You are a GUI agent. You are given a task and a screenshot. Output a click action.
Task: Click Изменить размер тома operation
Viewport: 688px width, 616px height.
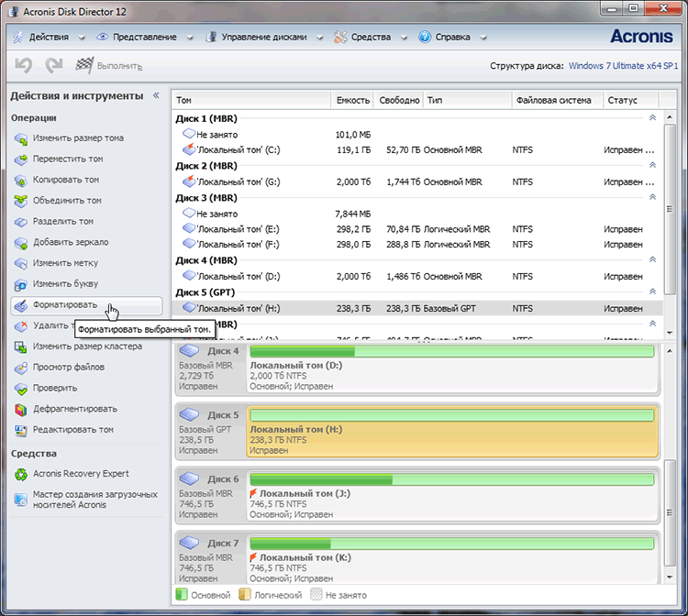coord(78,138)
